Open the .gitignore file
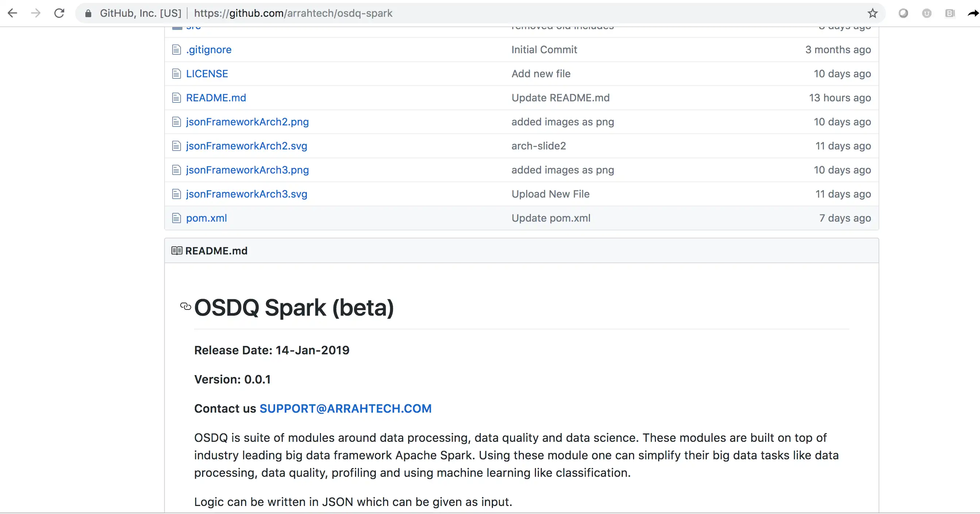 point(208,50)
